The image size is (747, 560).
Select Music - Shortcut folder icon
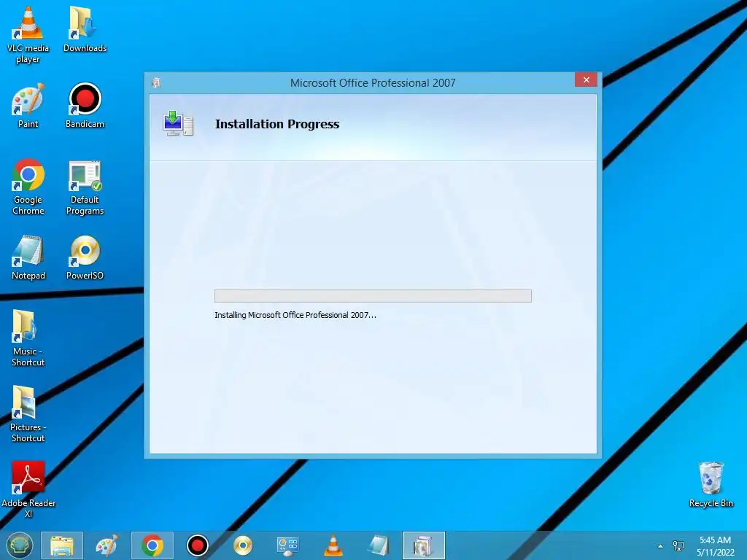(x=28, y=338)
